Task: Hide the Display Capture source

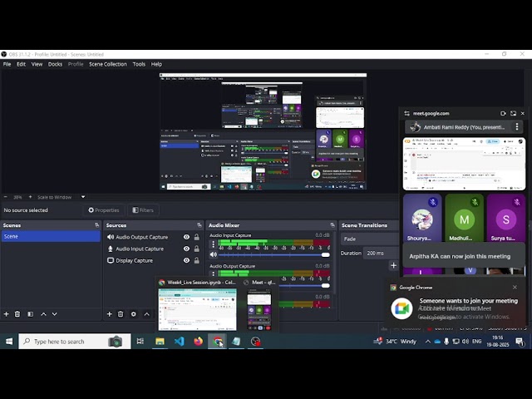Action: pyautogui.click(x=186, y=260)
